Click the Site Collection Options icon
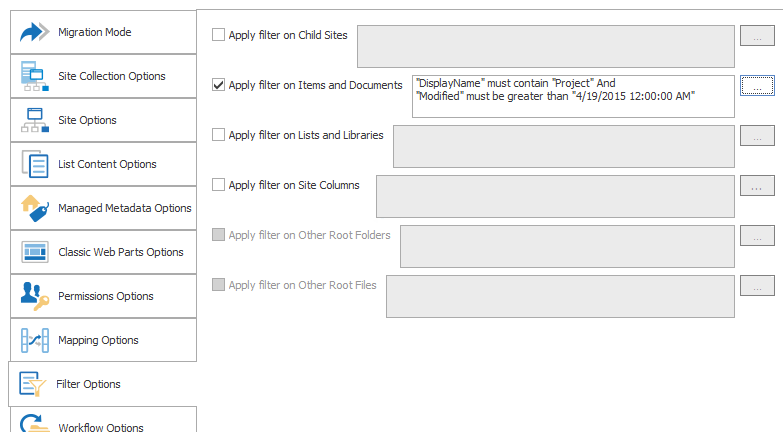This screenshot has height=432, width=783. coord(35,76)
